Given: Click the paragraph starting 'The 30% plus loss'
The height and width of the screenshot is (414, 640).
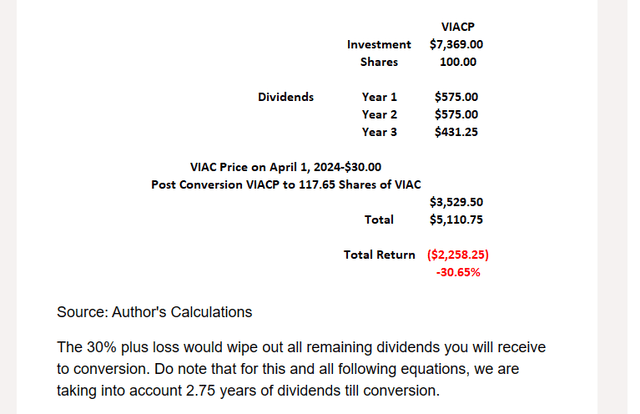Looking at the screenshot, I should click(x=300, y=368).
